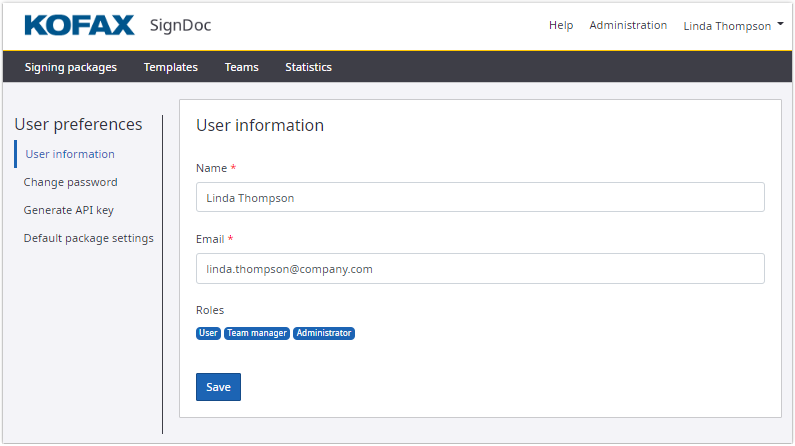Viewport: 795px width, 446px height.
Task: Open the Help link in the header
Action: tap(561, 25)
